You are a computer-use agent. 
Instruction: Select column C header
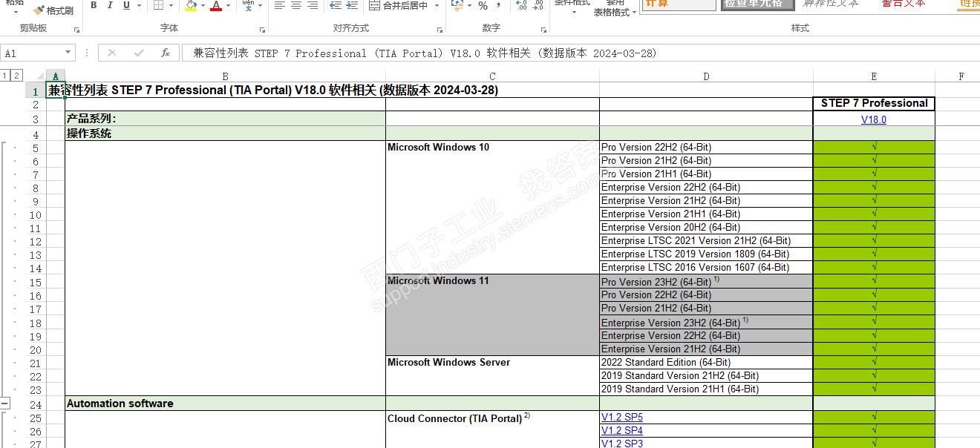pos(492,76)
